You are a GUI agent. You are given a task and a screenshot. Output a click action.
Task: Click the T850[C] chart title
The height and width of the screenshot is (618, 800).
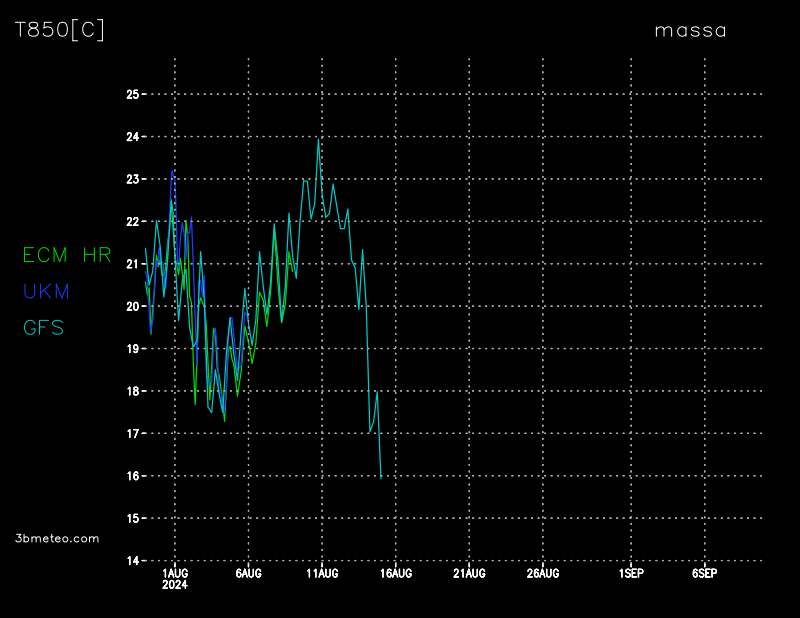pyautogui.click(x=60, y=30)
